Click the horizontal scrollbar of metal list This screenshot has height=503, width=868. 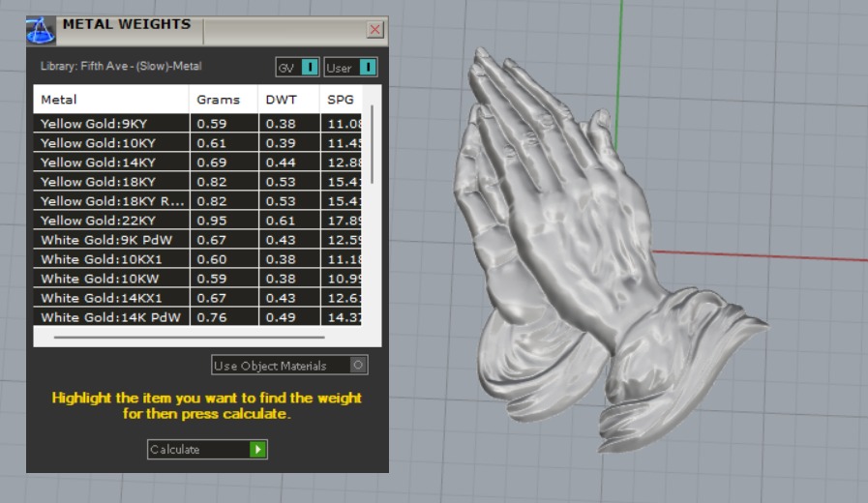190,337
